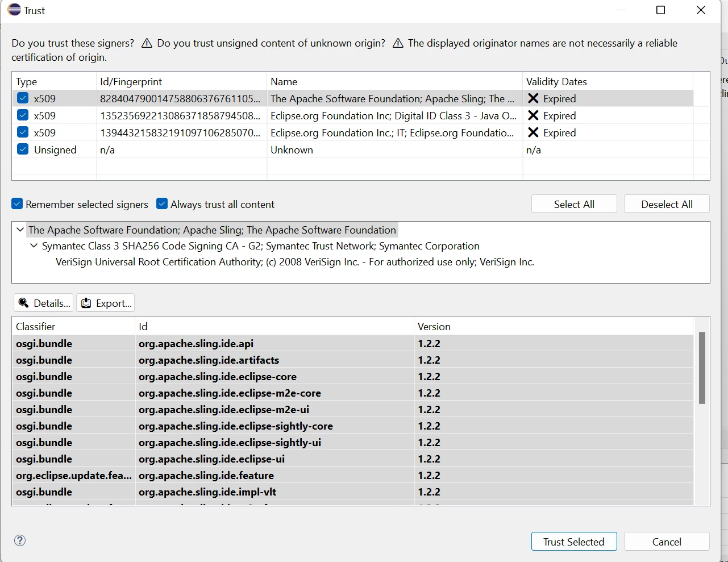Sort signers by the Type column header

pyautogui.click(x=54, y=81)
